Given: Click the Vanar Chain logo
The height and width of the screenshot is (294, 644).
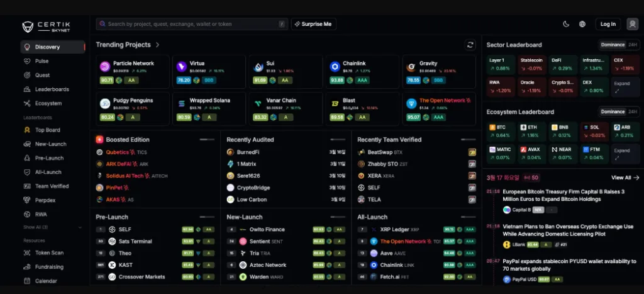Looking at the screenshot, I should [x=258, y=104].
